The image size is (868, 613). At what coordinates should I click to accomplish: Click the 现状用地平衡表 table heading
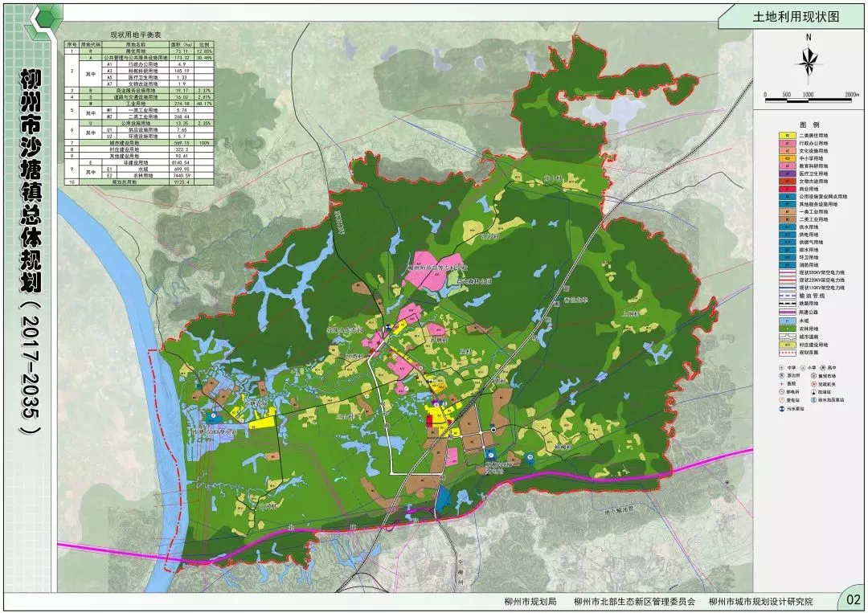136,35
